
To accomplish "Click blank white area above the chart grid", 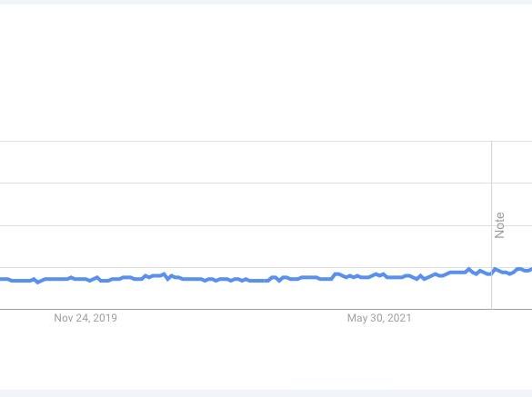I will click(x=266, y=71).
